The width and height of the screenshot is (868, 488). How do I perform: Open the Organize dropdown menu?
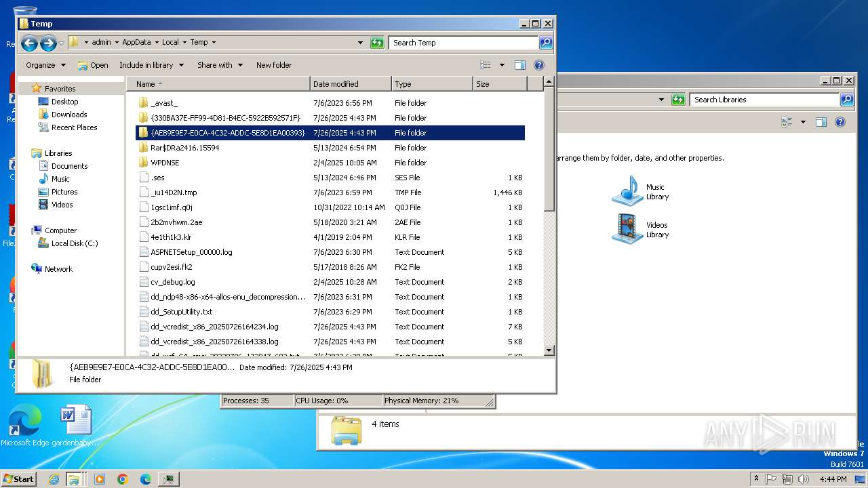pyautogui.click(x=46, y=65)
